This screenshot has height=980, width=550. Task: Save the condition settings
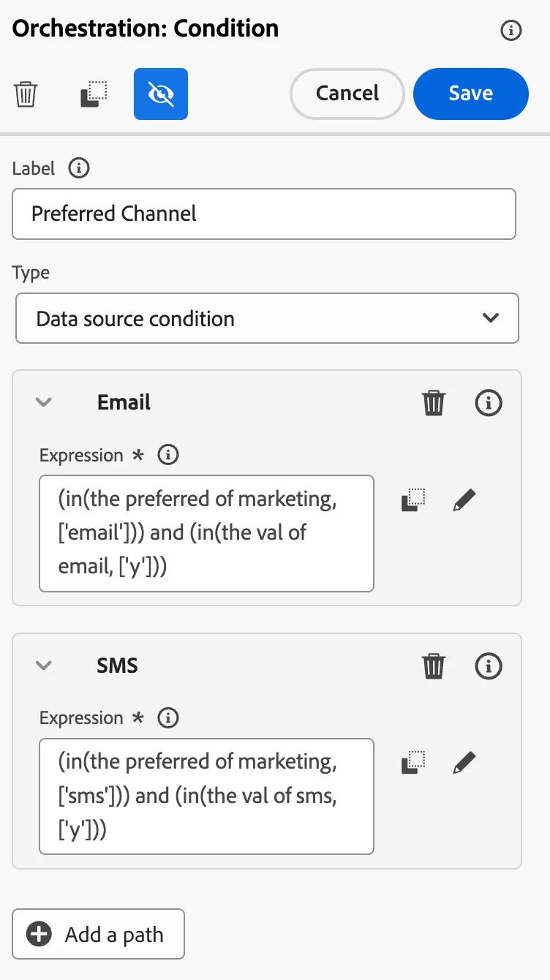(x=471, y=94)
